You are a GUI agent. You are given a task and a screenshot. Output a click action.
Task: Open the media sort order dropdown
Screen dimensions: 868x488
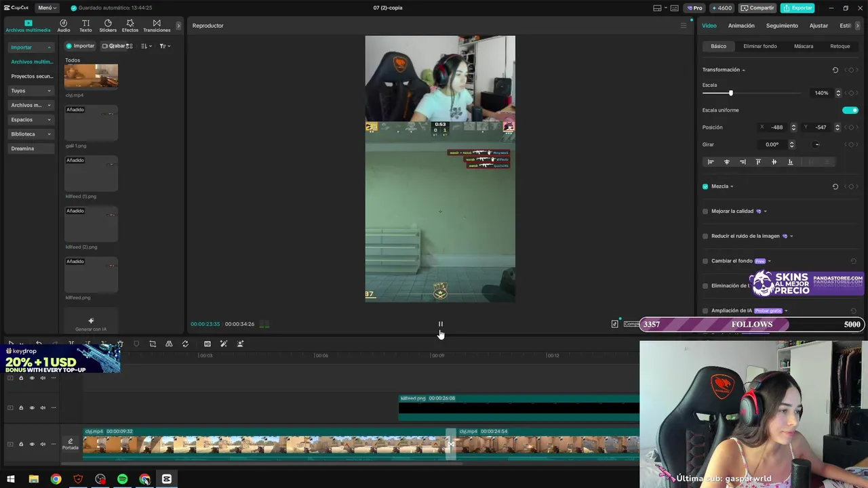point(146,46)
